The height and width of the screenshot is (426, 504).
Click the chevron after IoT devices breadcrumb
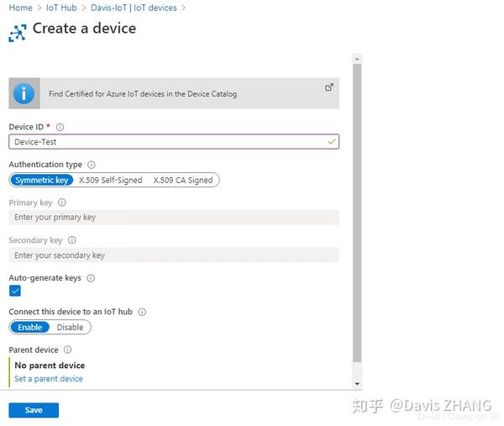(x=183, y=8)
